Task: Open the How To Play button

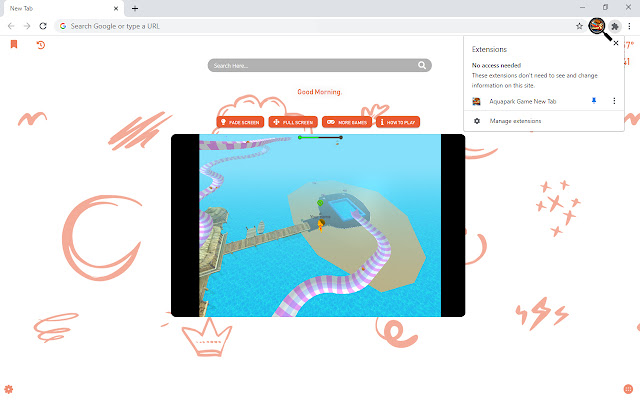Action: click(x=398, y=122)
